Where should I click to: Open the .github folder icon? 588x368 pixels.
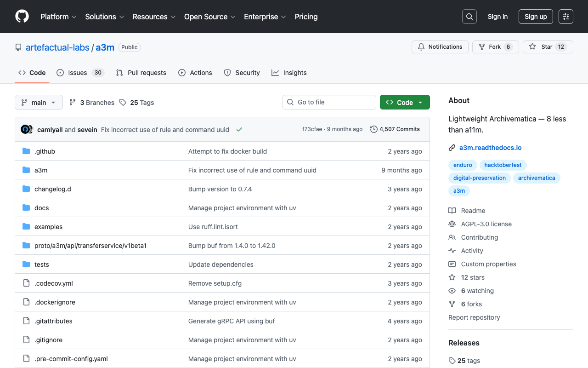[x=26, y=151]
